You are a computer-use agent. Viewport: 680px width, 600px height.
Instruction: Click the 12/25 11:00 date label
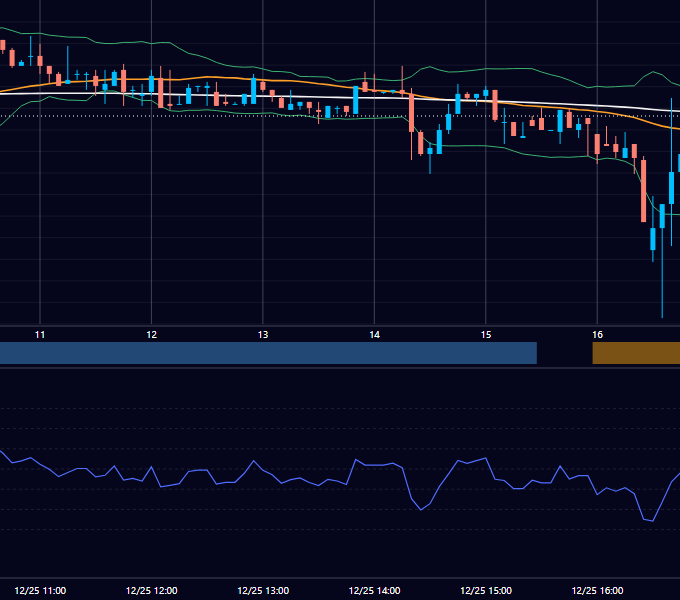(40, 590)
